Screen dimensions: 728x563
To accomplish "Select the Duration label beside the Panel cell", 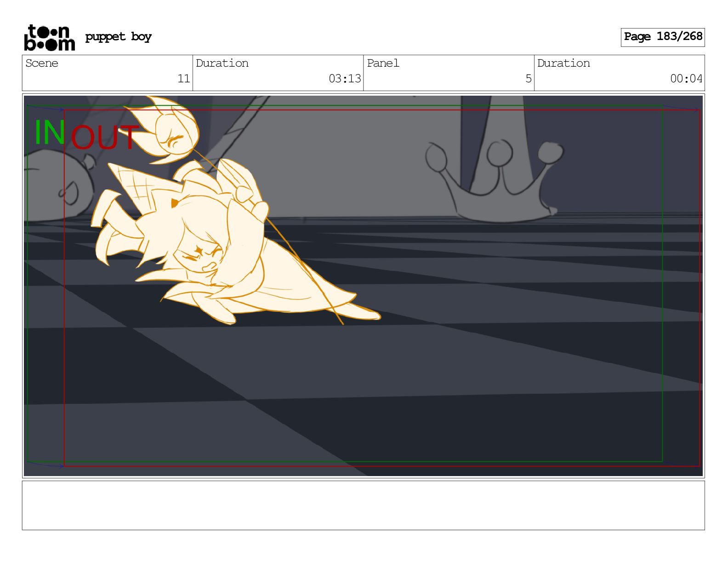I will pos(563,63).
